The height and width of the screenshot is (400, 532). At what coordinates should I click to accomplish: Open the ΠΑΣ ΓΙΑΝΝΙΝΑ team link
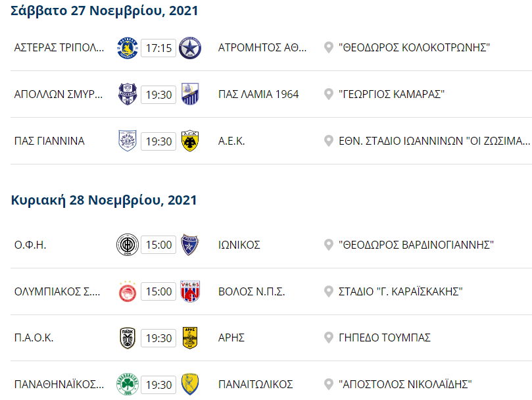click(49, 141)
